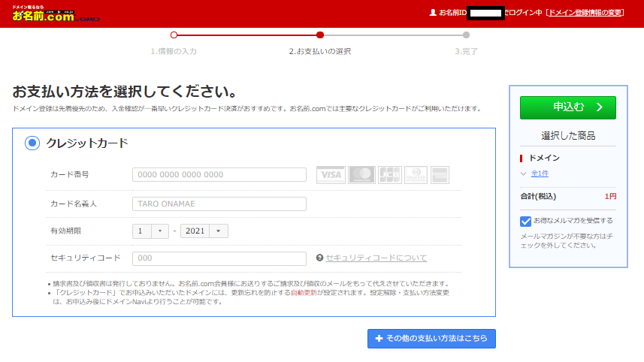Image resolution: width=644 pixels, height=362 pixels.
Task: Click the VISA card icon
Action: pos(331,174)
